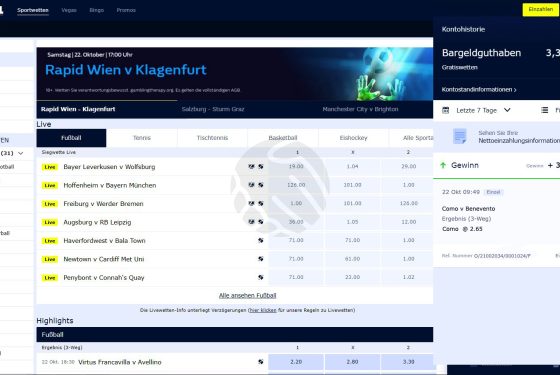The height and width of the screenshot is (375, 560).
Task: Open Vegas in the top navigation
Action: tap(69, 10)
